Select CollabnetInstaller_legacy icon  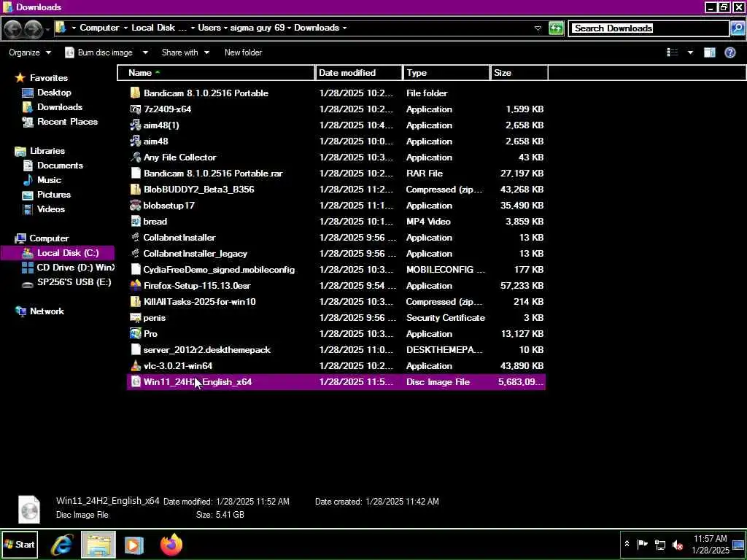click(x=135, y=253)
